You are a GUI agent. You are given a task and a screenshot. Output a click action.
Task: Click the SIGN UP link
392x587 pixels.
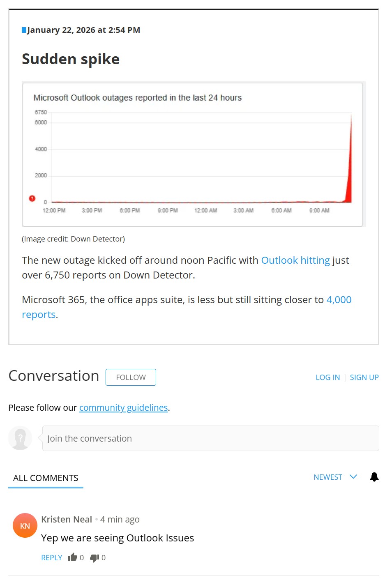(364, 377)
